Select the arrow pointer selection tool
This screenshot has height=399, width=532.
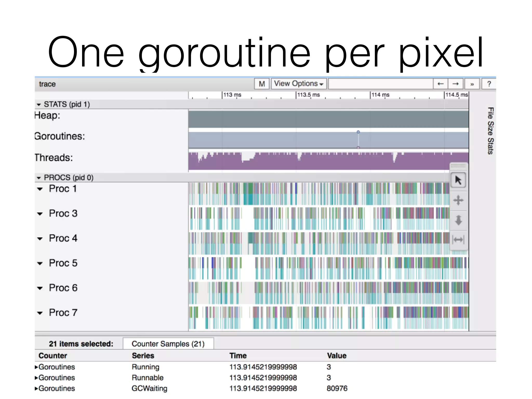pos(458,180)
